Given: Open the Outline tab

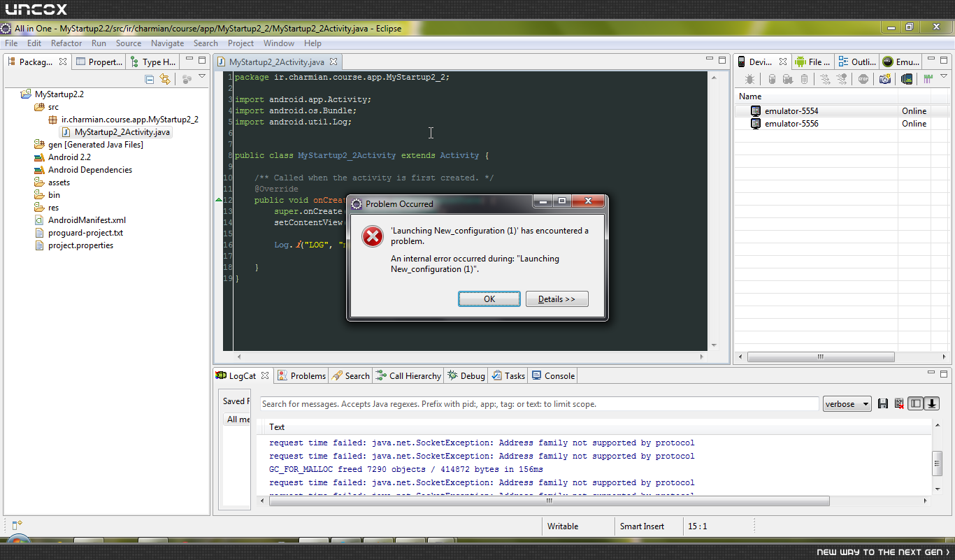Looking at the screenshot, I should (857, 62).
